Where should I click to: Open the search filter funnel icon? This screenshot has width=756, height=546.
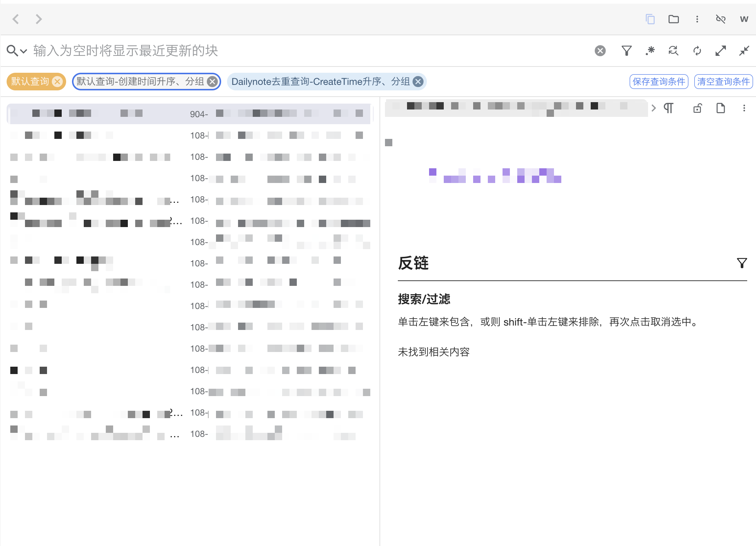(x=626, y=51)
